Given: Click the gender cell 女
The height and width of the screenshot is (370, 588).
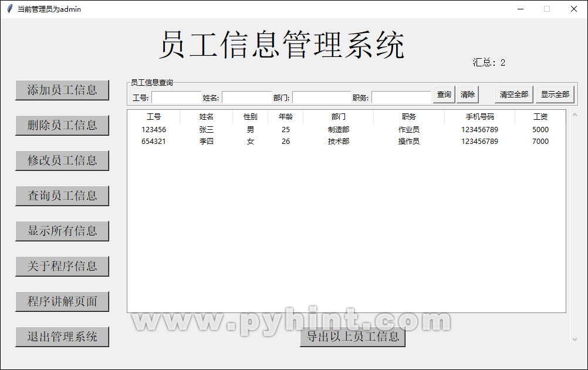Looking at the screenshot, I should [250, 142].
